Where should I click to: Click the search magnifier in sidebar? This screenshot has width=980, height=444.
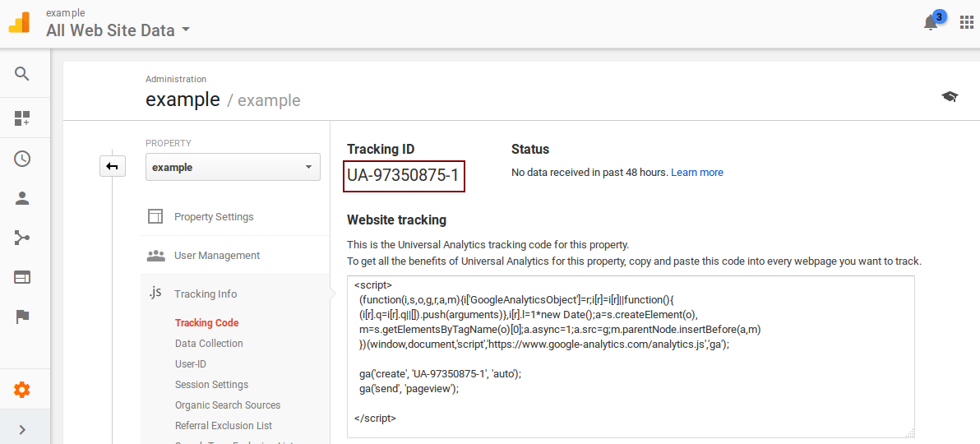22,74
